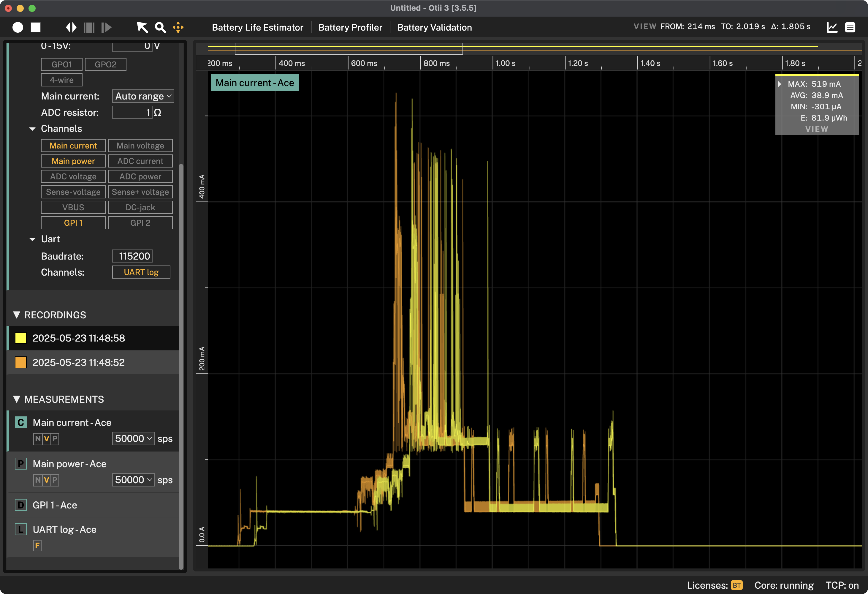The height and width of the screenshot is (594, 868).
Task: Collapse the Channels section
Action: [32, 129]
